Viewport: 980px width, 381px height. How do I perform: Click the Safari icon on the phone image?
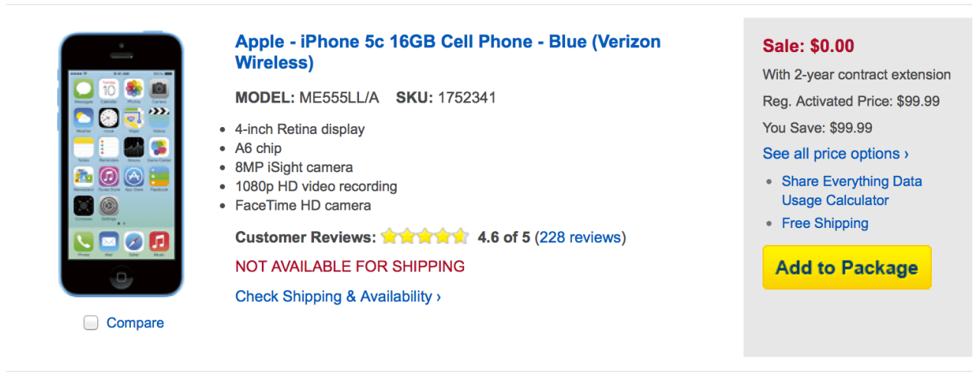coord(134,243)
